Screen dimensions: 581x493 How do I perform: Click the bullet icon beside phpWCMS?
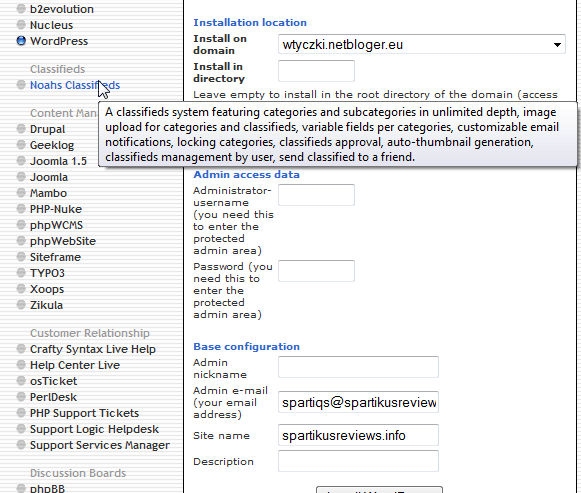pos(21,224)
